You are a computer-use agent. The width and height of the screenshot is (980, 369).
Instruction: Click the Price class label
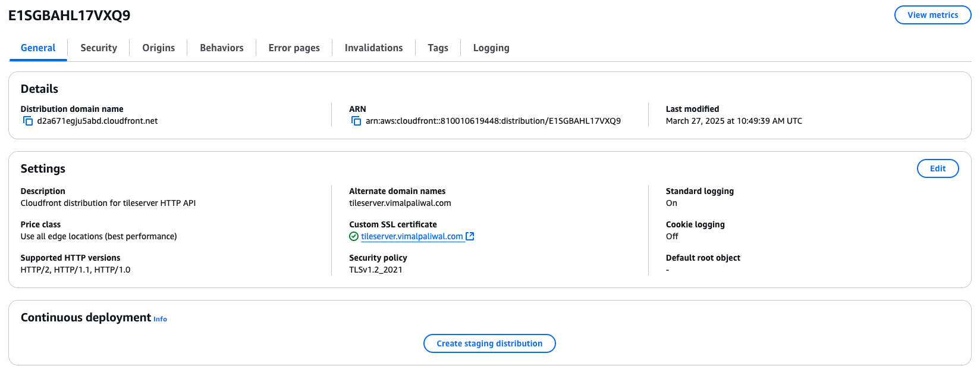(x=40, y=224)
